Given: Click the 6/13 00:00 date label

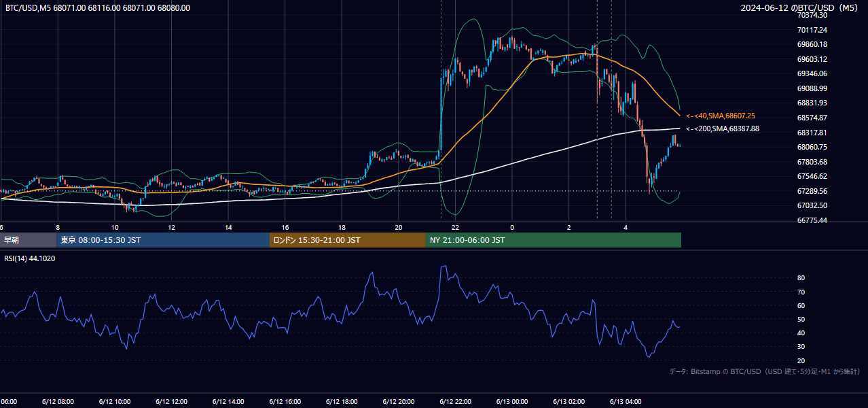Looking at the screenshot, I should click(x=512, y=401).
